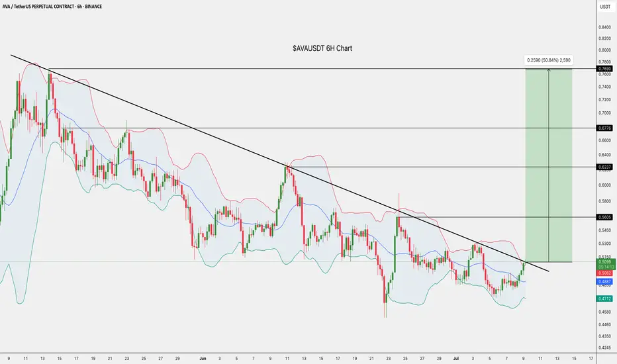Click the Jul label on time axis
This screenshot has width=617, height=364.
456,359
